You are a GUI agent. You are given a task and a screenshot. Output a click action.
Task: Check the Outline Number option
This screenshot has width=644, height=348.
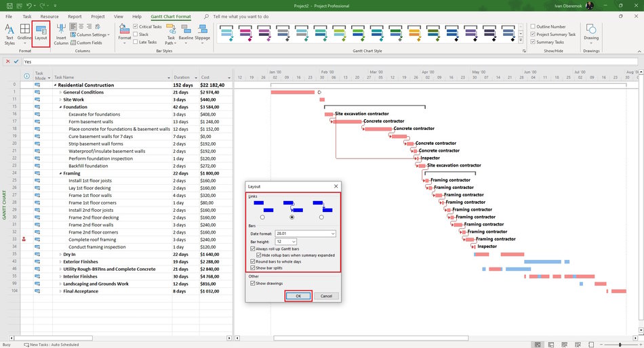pos(533,26)
